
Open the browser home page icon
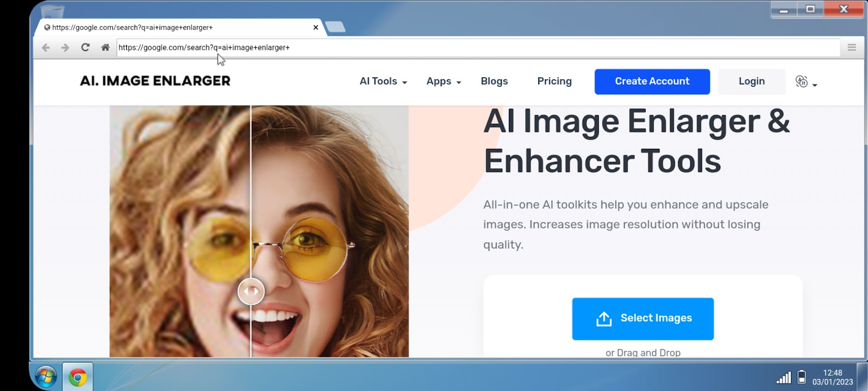(x=105, y=47)
